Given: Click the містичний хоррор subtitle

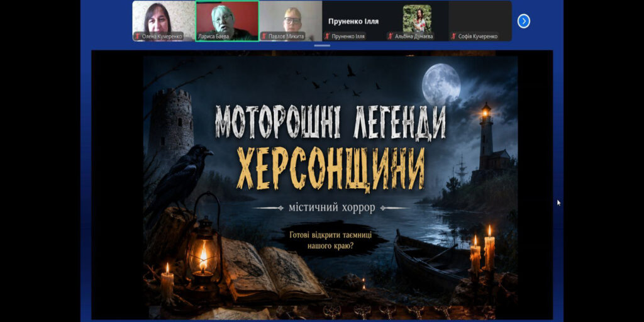Looking at the screenshot, I should (331, 208).
